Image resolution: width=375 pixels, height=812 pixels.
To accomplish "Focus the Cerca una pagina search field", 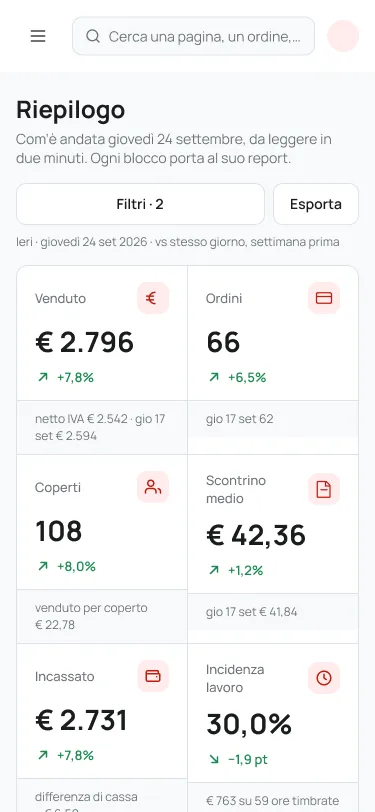I will (193, 36).
